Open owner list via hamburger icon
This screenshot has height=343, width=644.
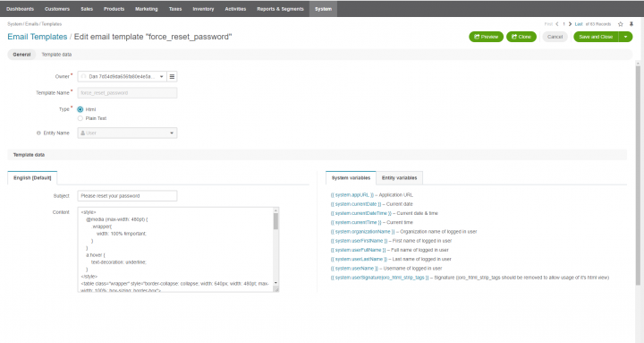click(x=172, y=76)
